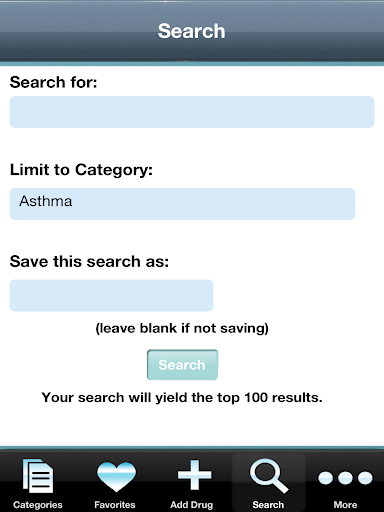Screen dimensions: 384x512
Task: Go to the Favorites tab label
Action: 115,505
